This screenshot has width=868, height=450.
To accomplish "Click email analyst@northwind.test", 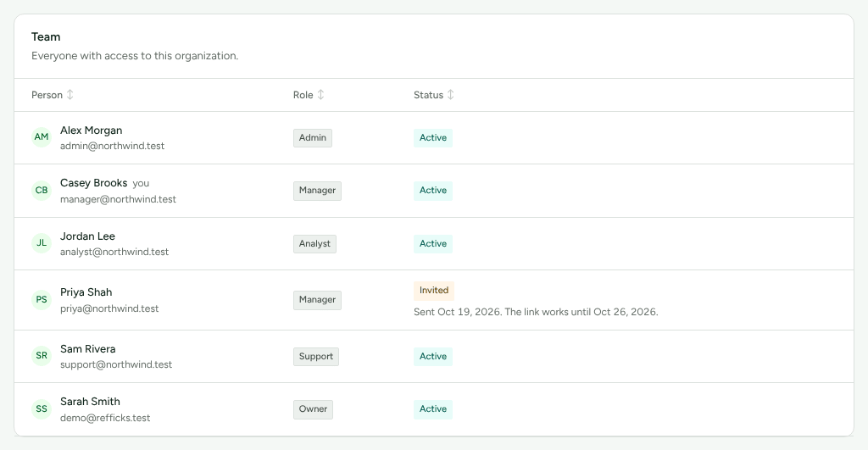I will 114,252.
